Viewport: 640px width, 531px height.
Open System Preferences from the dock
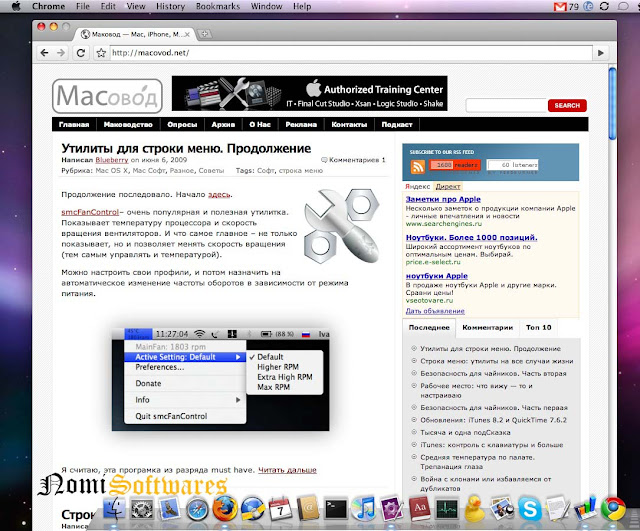(142, 509)
